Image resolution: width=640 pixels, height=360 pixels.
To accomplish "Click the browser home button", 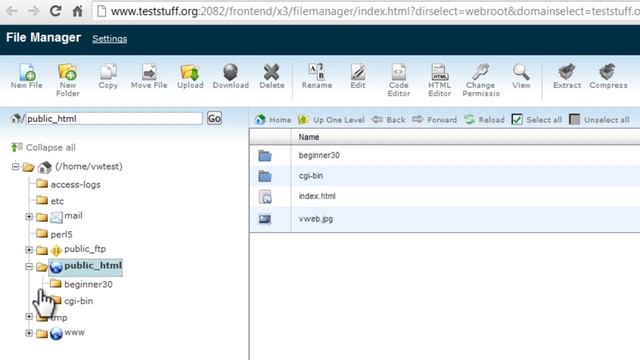I will point(78,11).
